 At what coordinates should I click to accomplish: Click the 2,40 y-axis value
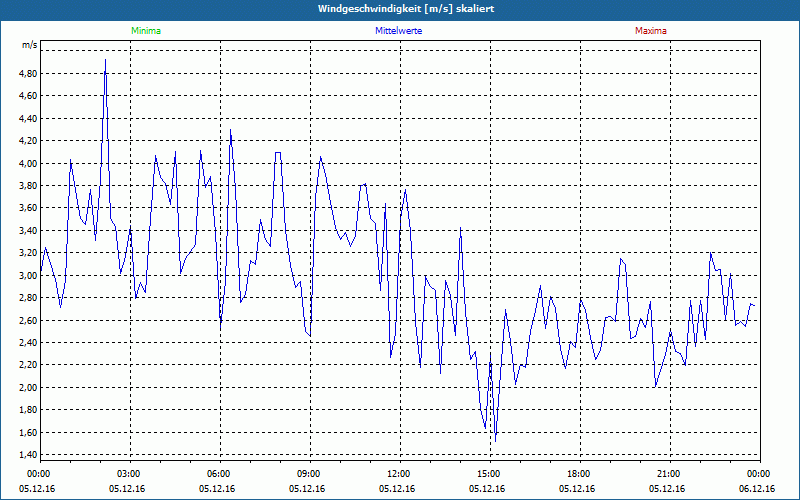click(27, 342)
